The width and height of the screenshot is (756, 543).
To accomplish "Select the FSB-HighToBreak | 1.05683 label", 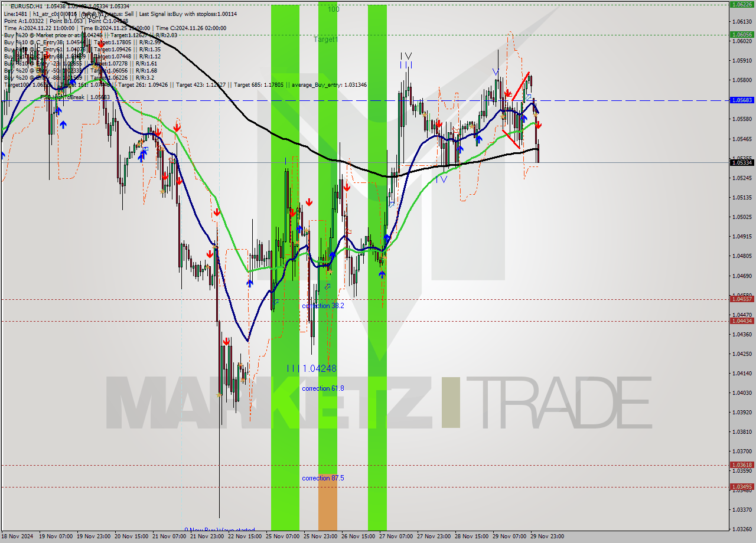I will pos(75,97).
